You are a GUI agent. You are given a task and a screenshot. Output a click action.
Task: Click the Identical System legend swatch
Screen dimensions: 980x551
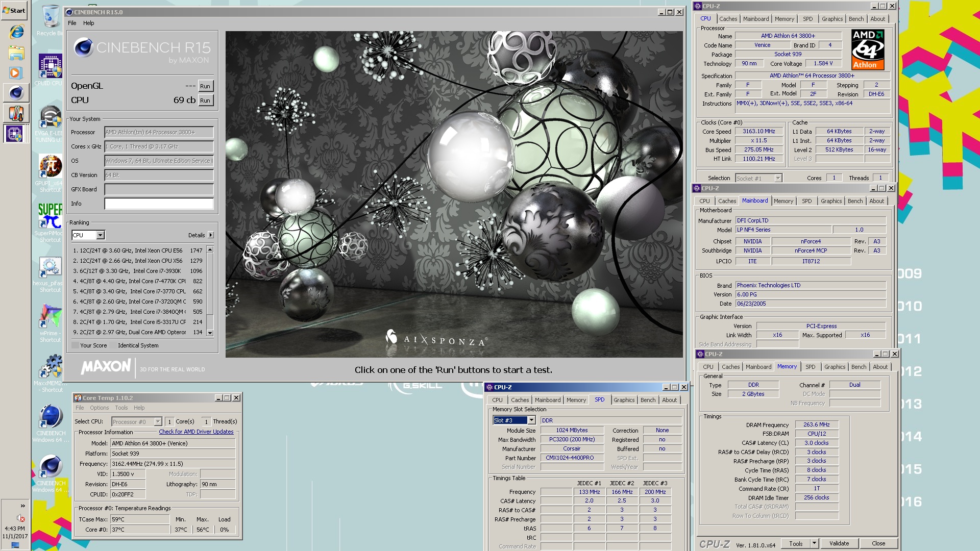coord(113,345)
